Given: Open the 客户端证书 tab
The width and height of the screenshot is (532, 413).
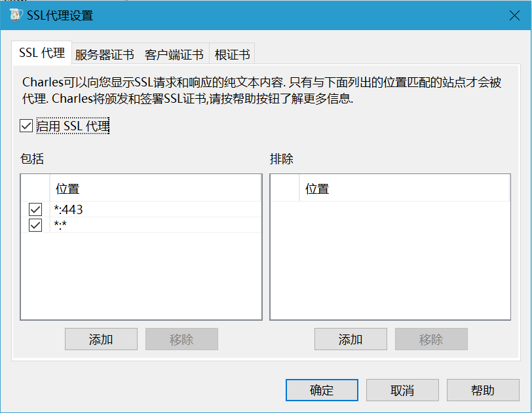Looking at the screenshot, I should tap(174, 54).
